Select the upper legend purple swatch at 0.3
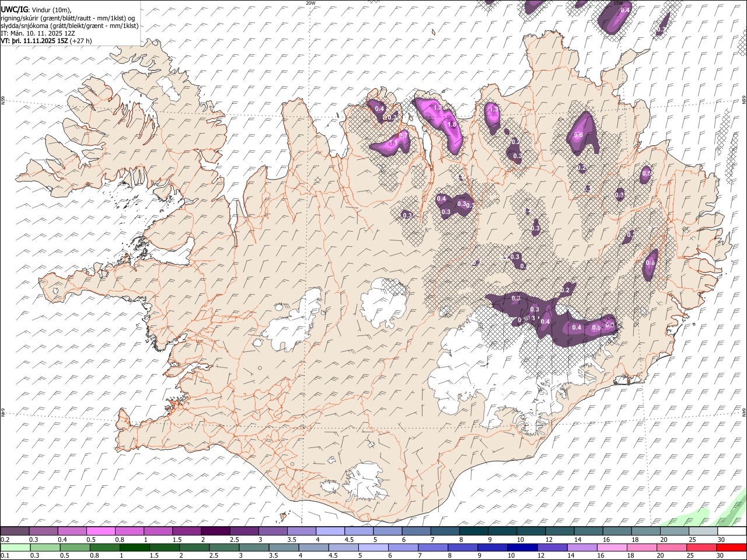 pos(44,531)
